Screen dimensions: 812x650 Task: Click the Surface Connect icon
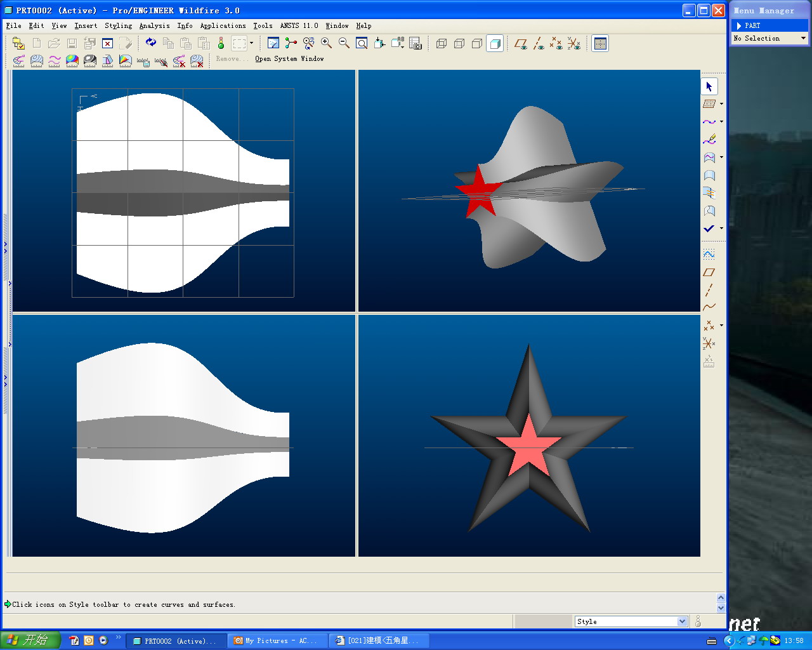click(709, 193)
